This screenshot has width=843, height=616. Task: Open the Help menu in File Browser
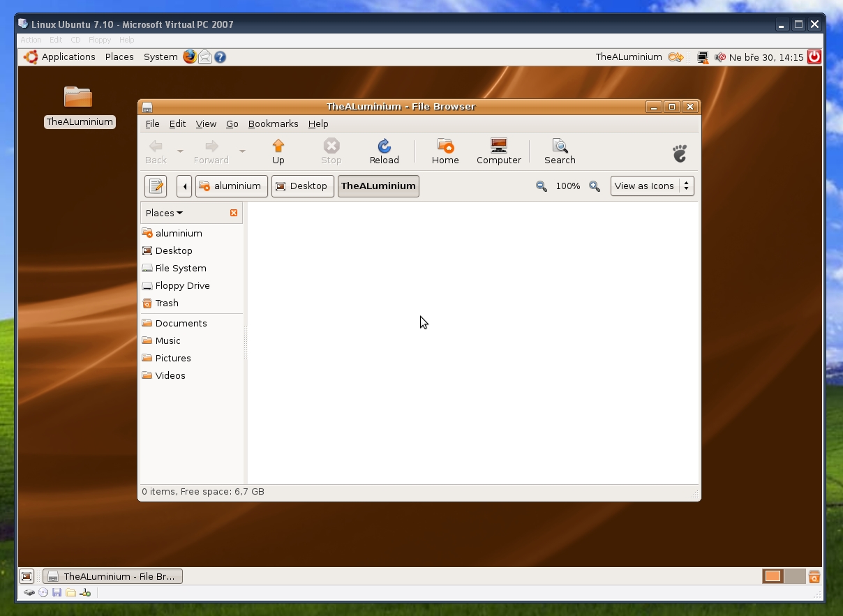pos(318,123)
